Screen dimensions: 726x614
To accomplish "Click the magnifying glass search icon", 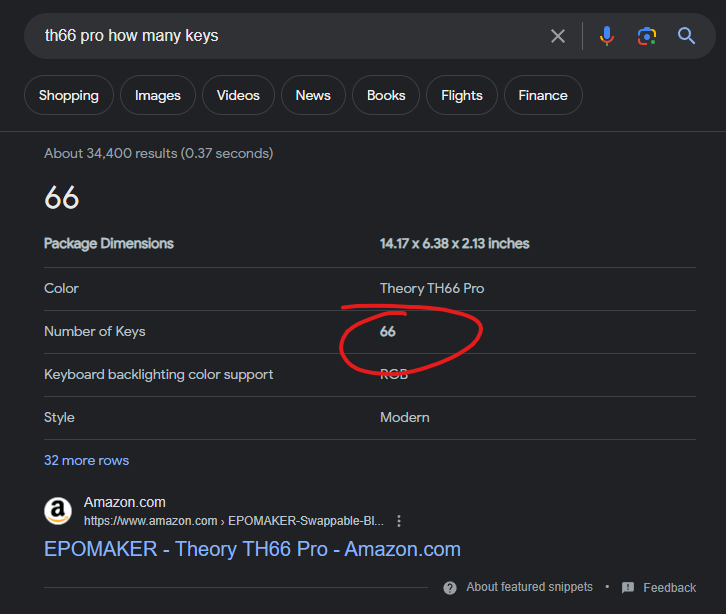I will coord(686,36).
